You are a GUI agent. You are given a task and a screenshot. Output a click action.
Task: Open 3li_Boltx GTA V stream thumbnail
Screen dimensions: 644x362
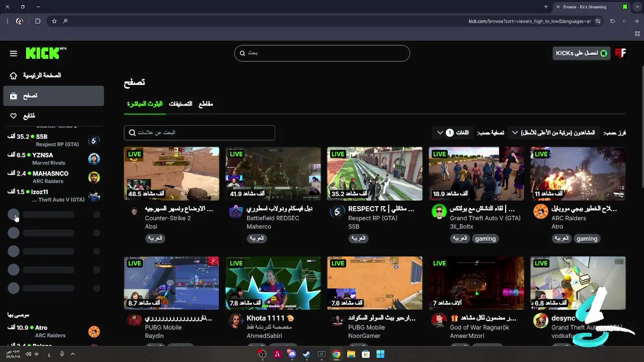[476, 173]
